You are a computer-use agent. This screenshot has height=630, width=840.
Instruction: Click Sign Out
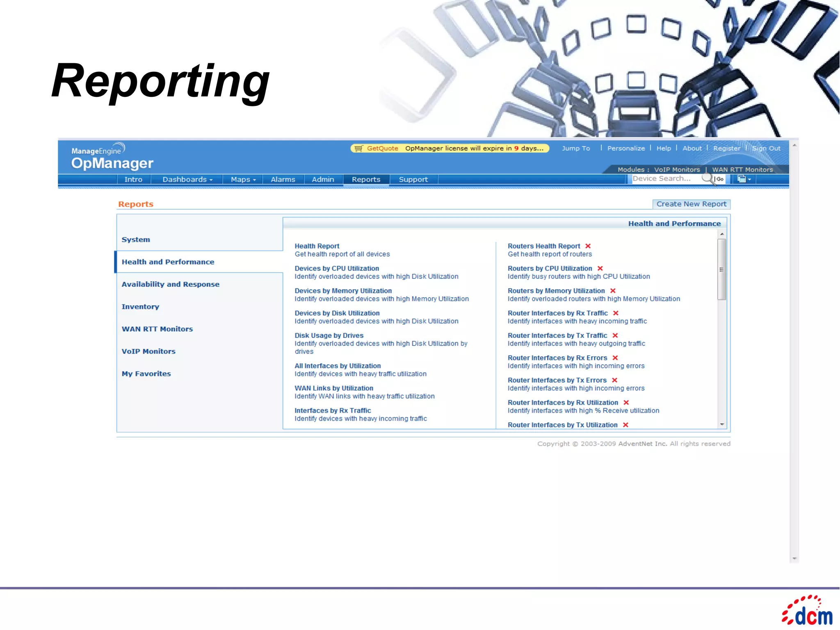coord(766,149)
